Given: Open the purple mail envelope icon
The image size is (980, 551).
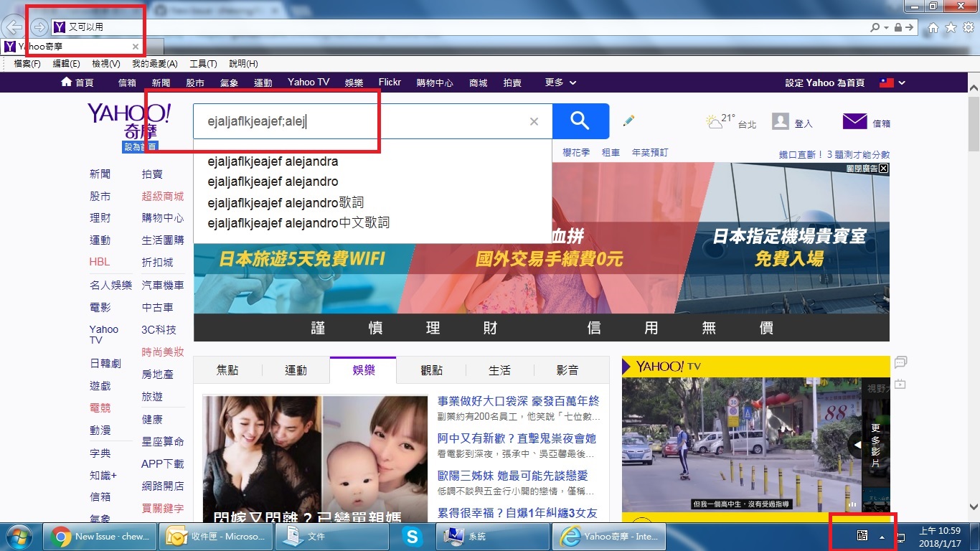Looking at the screenshot, I should point(854,121).
